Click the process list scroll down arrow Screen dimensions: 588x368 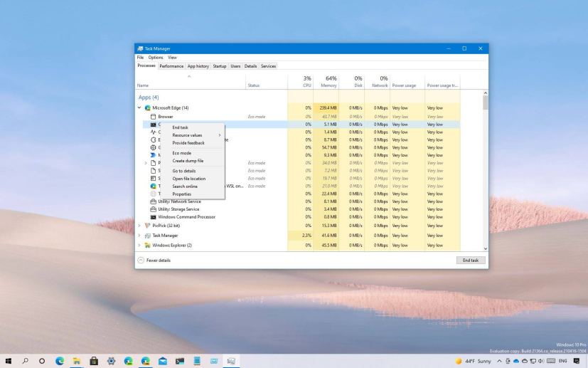(485, 248)
